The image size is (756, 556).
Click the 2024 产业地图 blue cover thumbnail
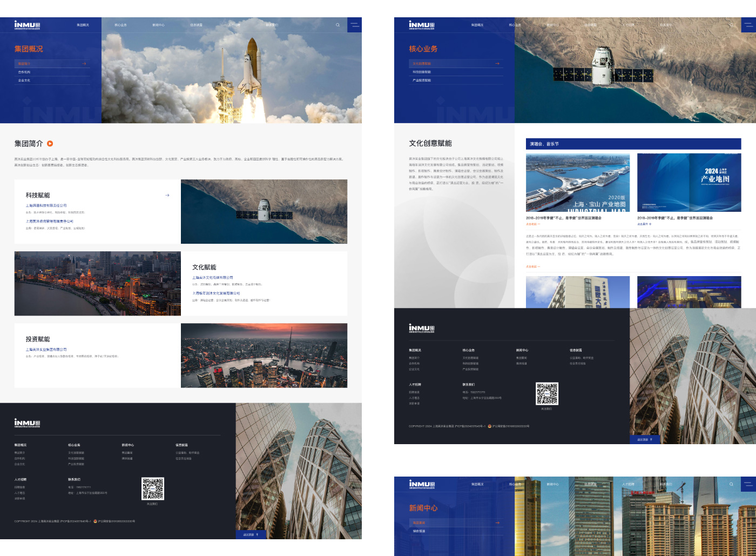[689, 183]
